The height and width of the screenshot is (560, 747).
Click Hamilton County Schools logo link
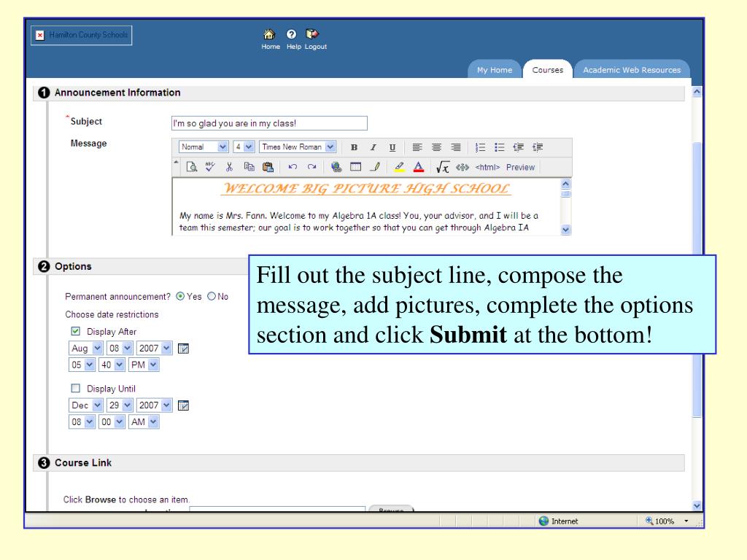click(82, 35)
